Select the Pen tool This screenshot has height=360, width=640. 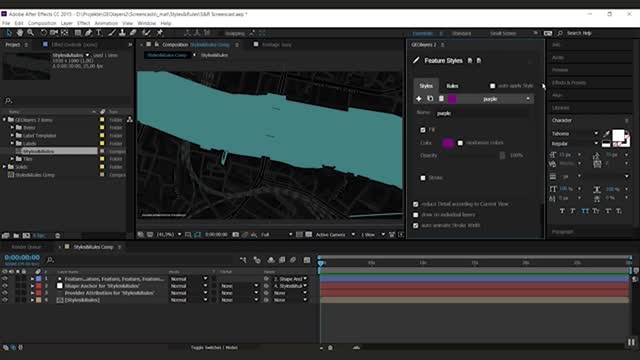click(88, 33)
